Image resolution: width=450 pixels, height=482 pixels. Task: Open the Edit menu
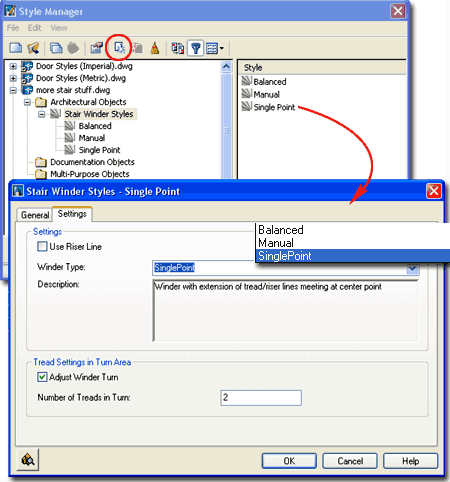34,28
